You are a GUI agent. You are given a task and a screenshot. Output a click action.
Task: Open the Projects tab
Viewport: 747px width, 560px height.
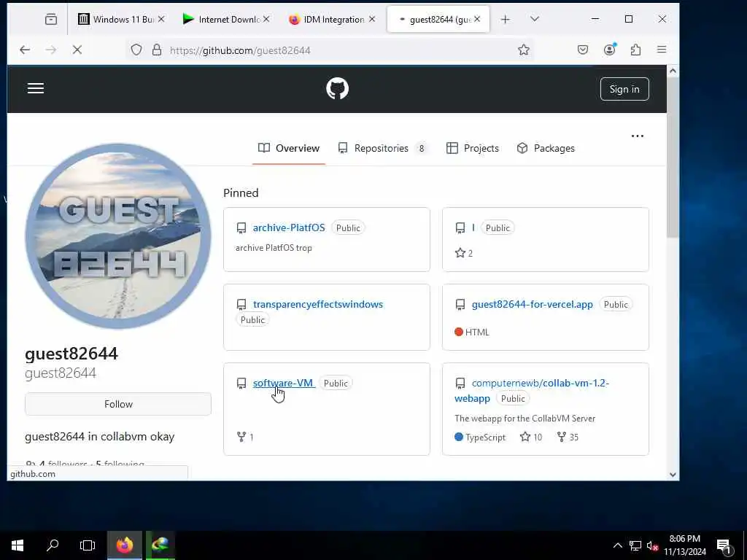coord(472,148)
